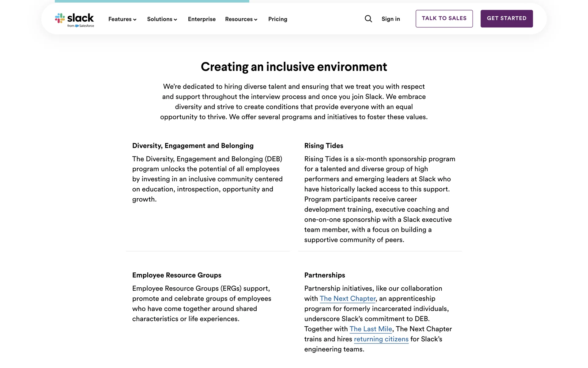Open The Next Chapter link
This screenshot has width=588, height=368.
tap(347, 298)
